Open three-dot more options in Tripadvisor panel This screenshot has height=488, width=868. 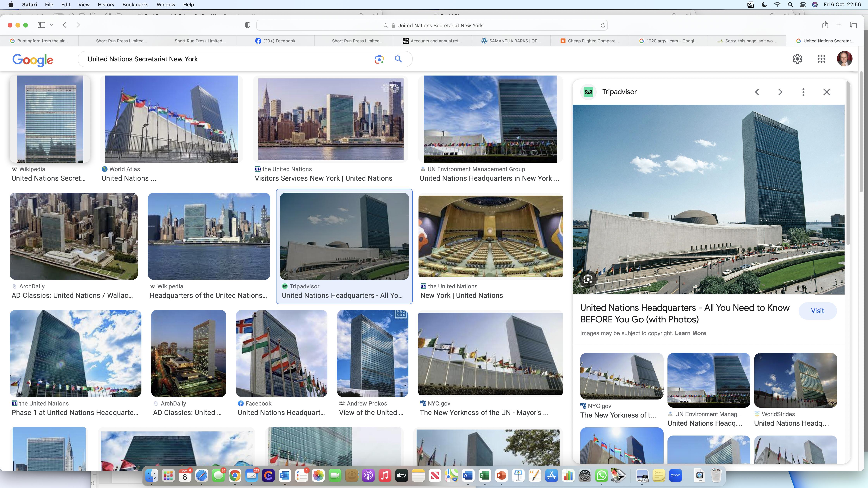(803, 92)
